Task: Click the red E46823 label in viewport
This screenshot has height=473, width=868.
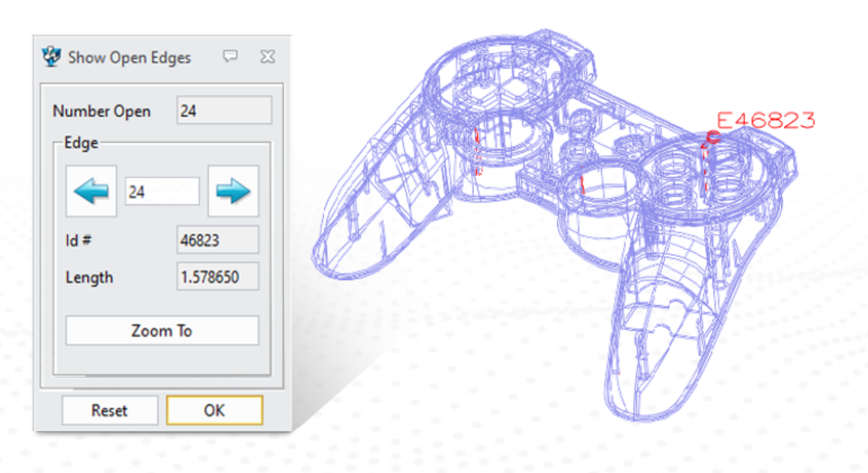Action: click(x=765, y=120)
